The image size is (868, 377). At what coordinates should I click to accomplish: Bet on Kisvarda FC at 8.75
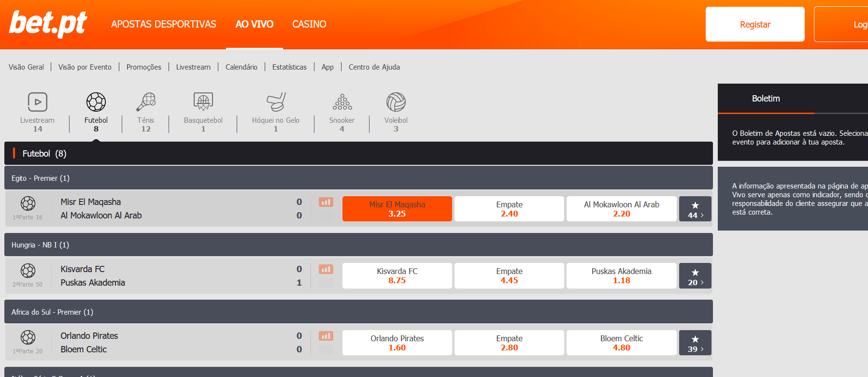397,276
